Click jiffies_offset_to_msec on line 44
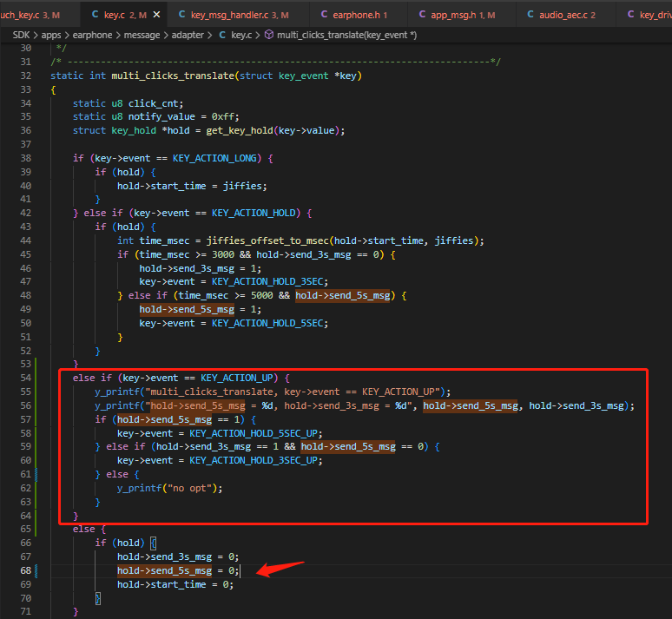The width and height of the screenshot is (672, 619). tap(267, 240)
